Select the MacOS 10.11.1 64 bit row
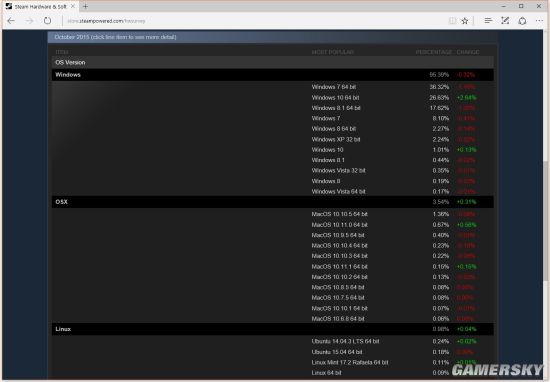Image resolution: width=550 pixels, height=382 pixels. (x=273, y=267)
